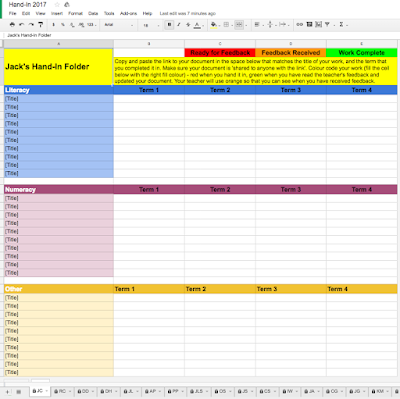Open text wrapping options
400x399 pixels.
point(284,25)
